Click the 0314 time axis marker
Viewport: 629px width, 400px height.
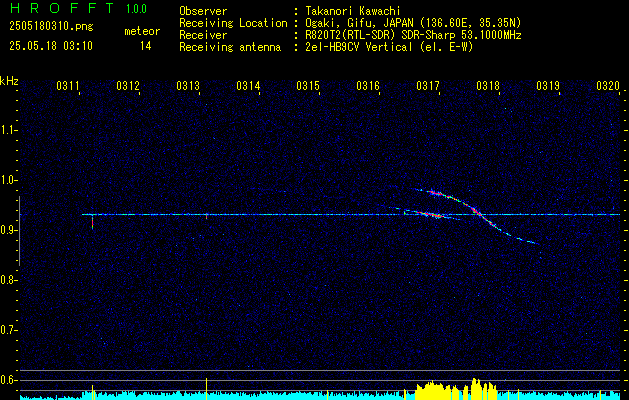248,85
